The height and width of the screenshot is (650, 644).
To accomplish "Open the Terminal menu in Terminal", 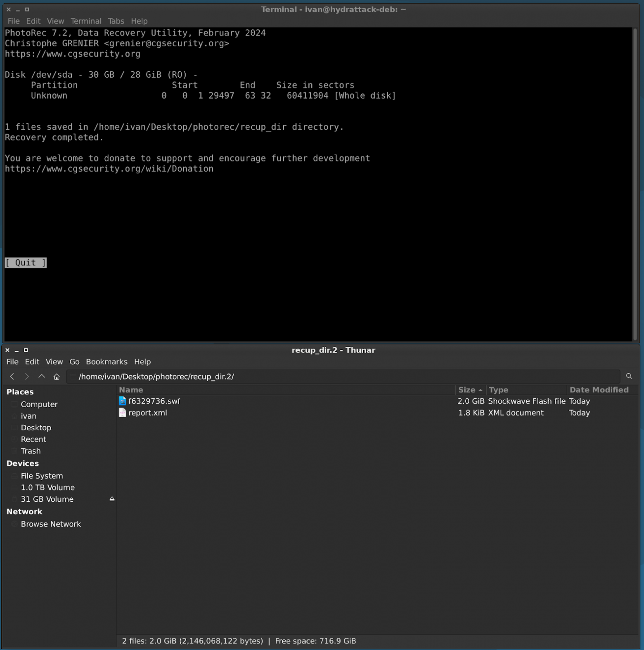I will 86,21.
